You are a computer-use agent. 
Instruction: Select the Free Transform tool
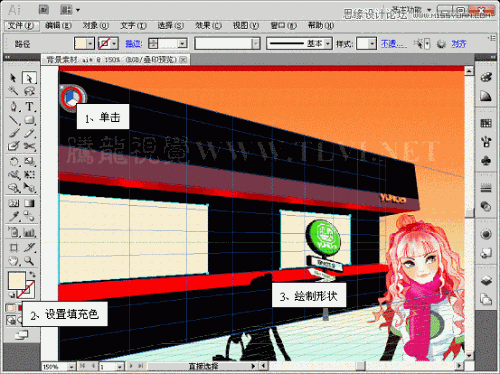pyautogui.click(x=29, y=175)
